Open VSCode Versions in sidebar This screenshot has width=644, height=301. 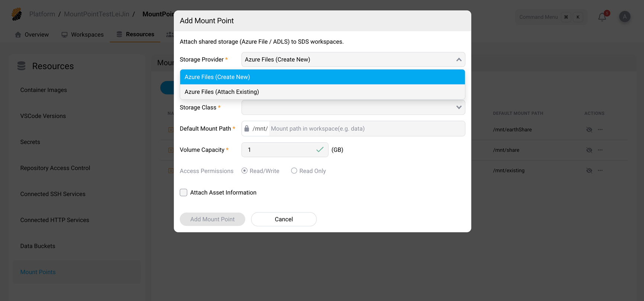43,116
